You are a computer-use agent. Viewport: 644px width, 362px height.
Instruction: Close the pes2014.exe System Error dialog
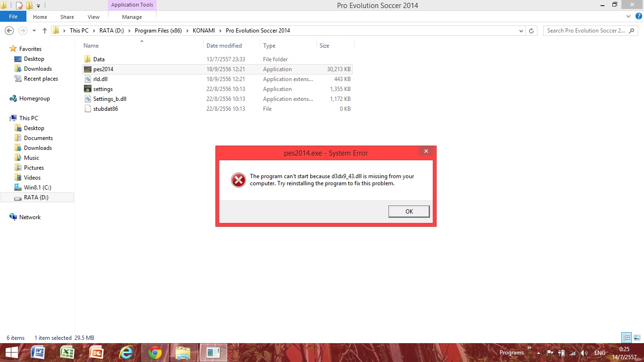tap(426, 151)
